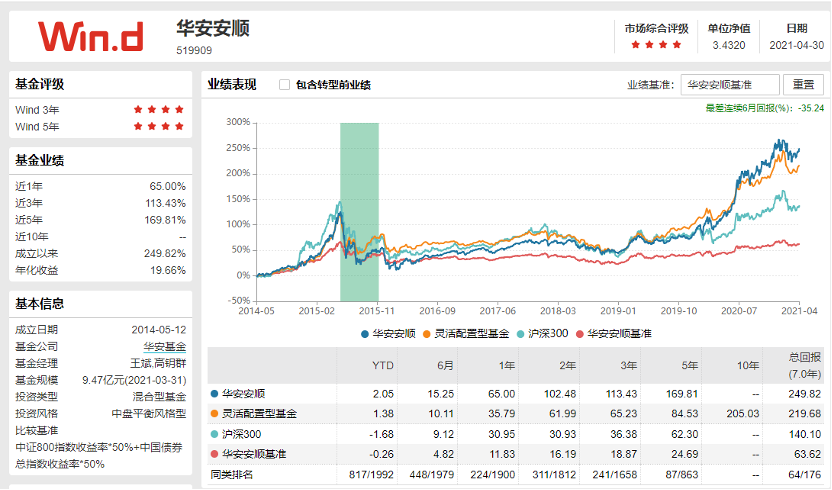Select the 6月 column header
The image size is (832, 490).
(445, 365)
